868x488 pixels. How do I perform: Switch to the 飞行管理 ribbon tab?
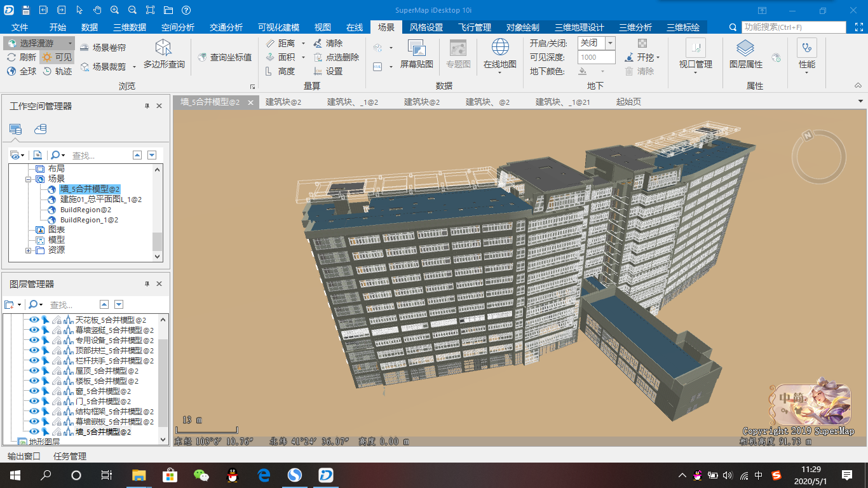click(x=475, y=27)
